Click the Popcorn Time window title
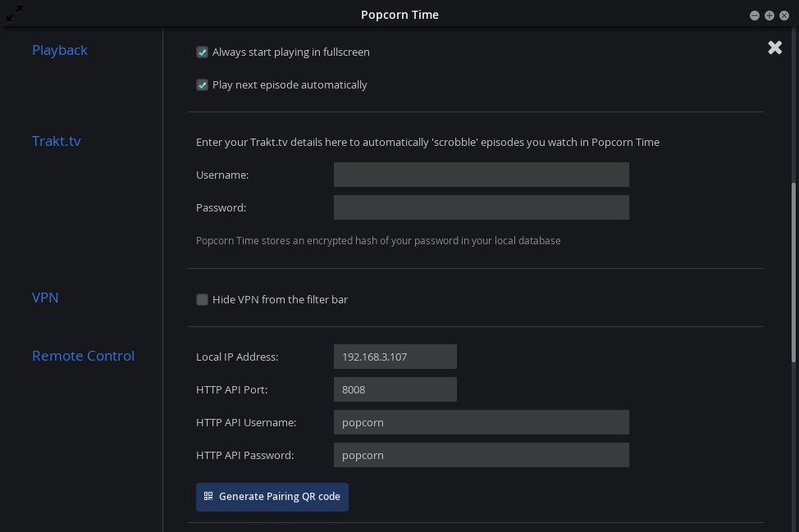 pos(399,15)
